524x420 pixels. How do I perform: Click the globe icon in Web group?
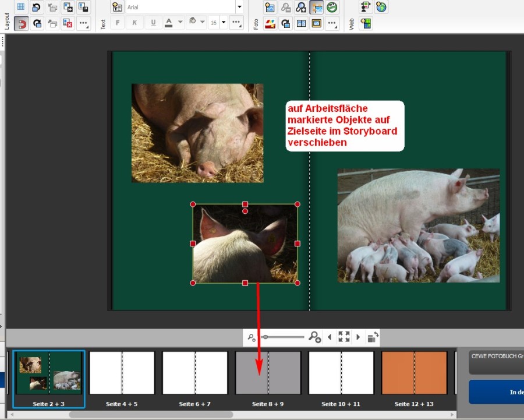coord(381,8)
